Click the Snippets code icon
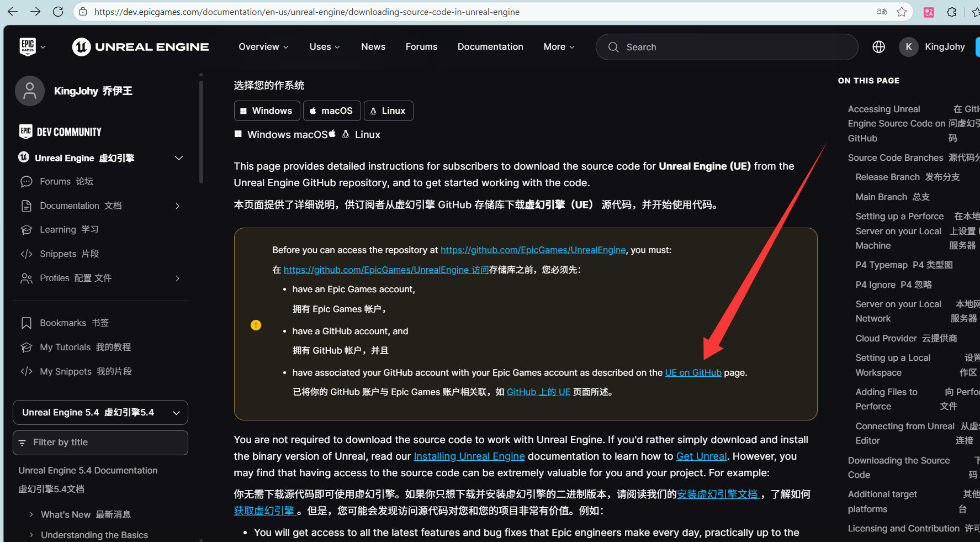This screenshot has width=980, height=542. click(x=26, y=254)
